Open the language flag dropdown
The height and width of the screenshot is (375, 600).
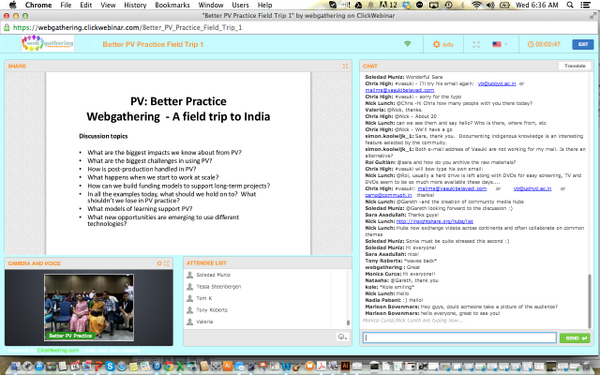pyautogui.click(x=500, y=44)
